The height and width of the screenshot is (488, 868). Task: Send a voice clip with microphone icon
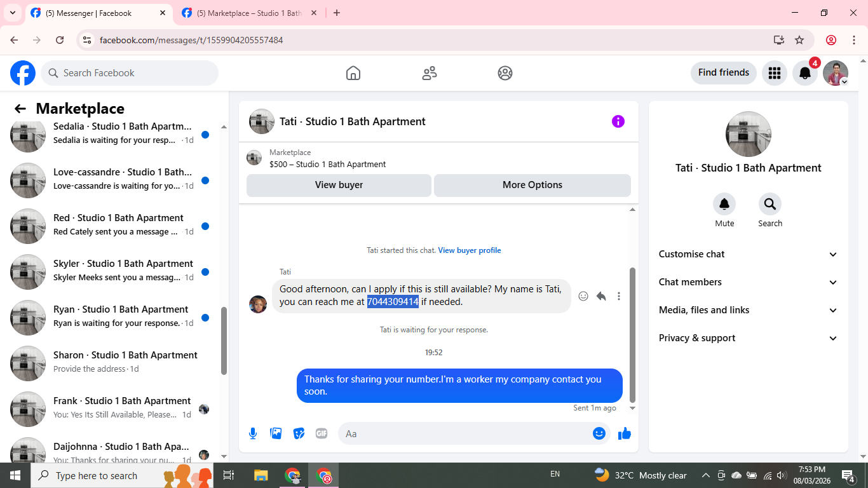(253, 433)
